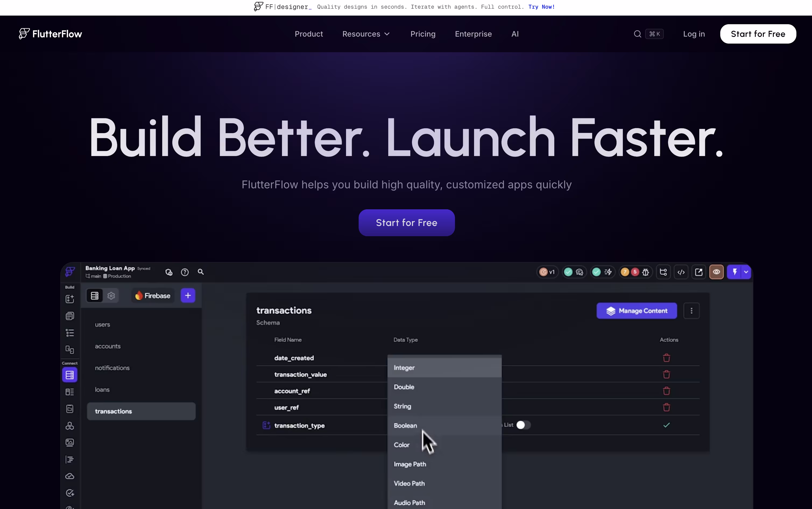Image resolution: width=812 pixels, height=509 pixels.
Task: Open the tests check icon in the sidebar
Action: click(x=70, y=493)
